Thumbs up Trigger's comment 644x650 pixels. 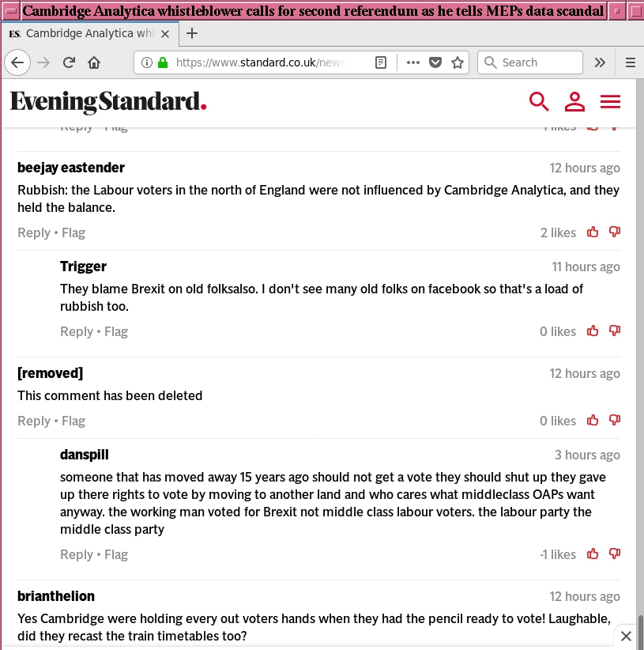(x=593, y=331)
